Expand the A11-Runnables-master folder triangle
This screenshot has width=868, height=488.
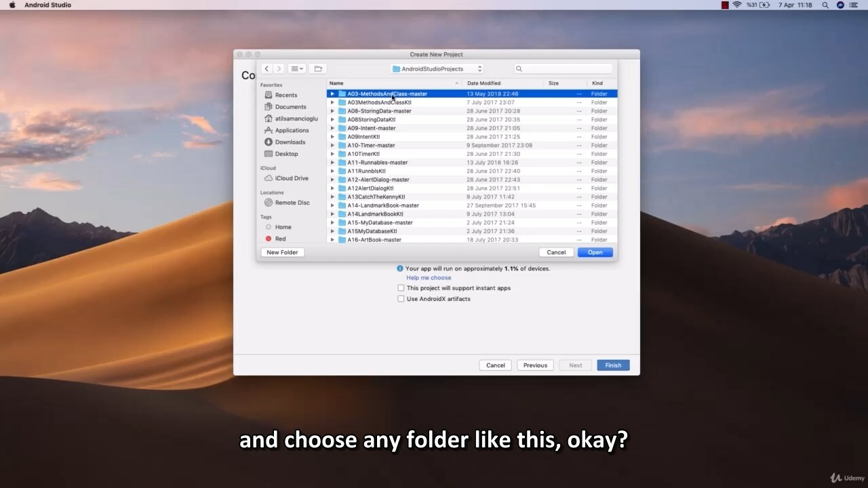pos(332,163)
